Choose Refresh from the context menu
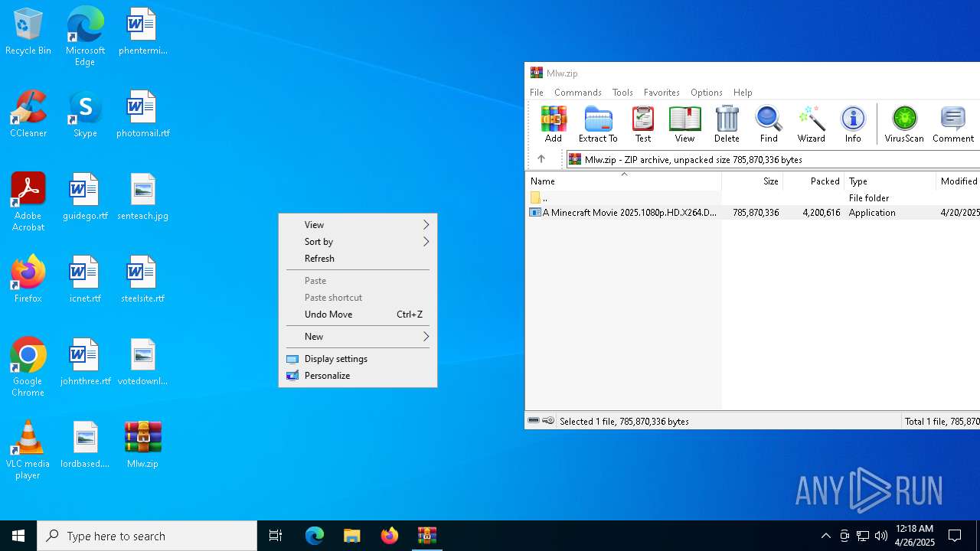Screen dimensions: 980x551 point(358,258)
